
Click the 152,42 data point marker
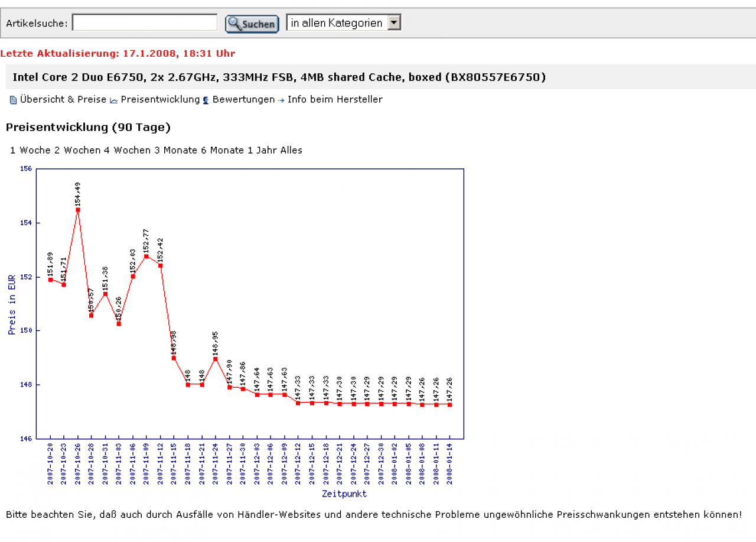click(x=160, y=265)
